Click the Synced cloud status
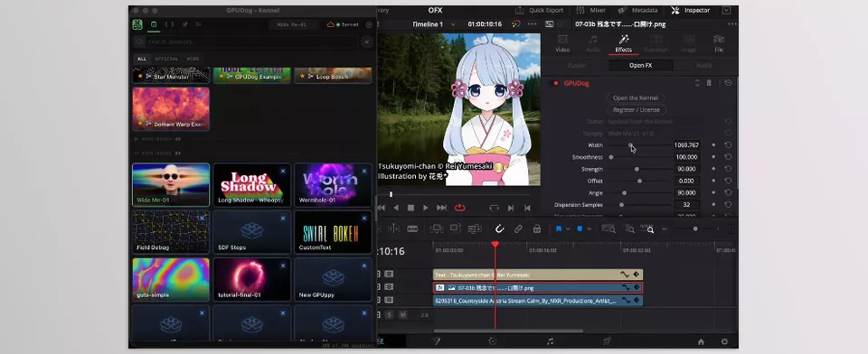868x354 pixels. (x=344, y=24)
